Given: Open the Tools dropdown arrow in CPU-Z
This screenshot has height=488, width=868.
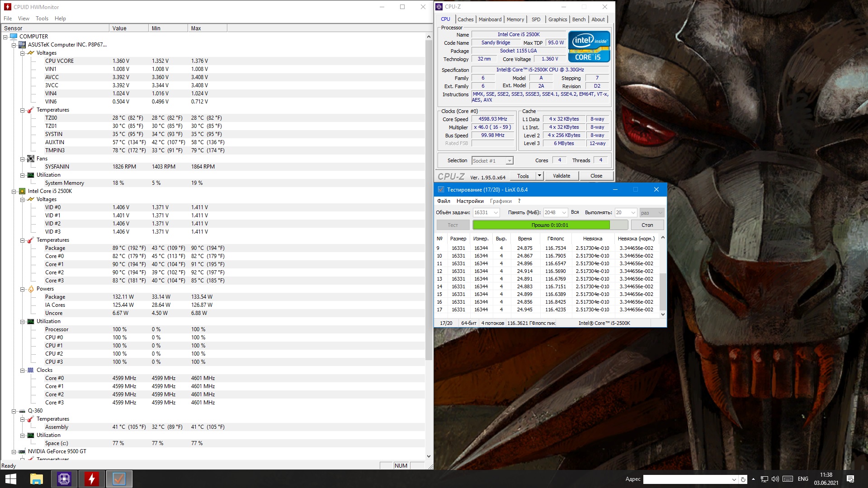Looking at the screenshot, I should (539, 176).
